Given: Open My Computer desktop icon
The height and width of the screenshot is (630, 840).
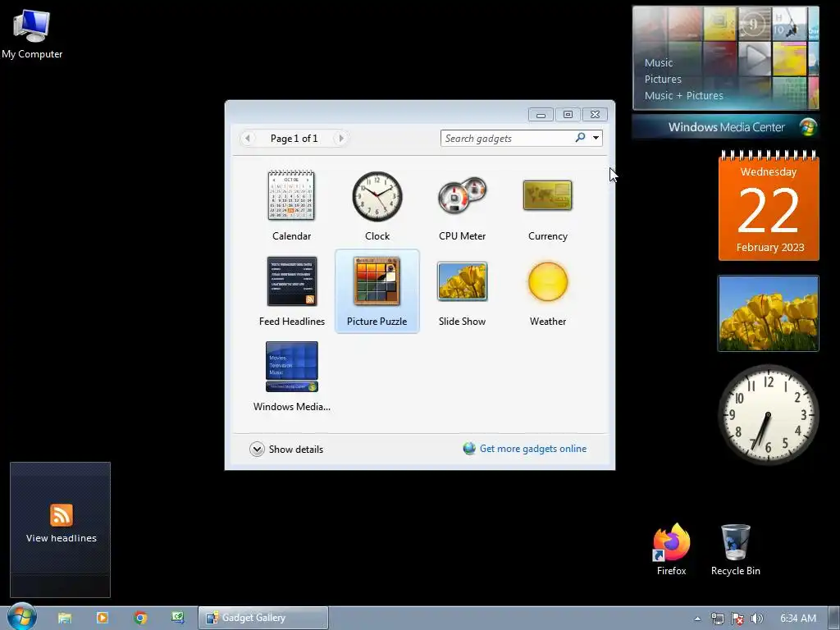Looking at the screenshot, I should [x=32, y=33].
